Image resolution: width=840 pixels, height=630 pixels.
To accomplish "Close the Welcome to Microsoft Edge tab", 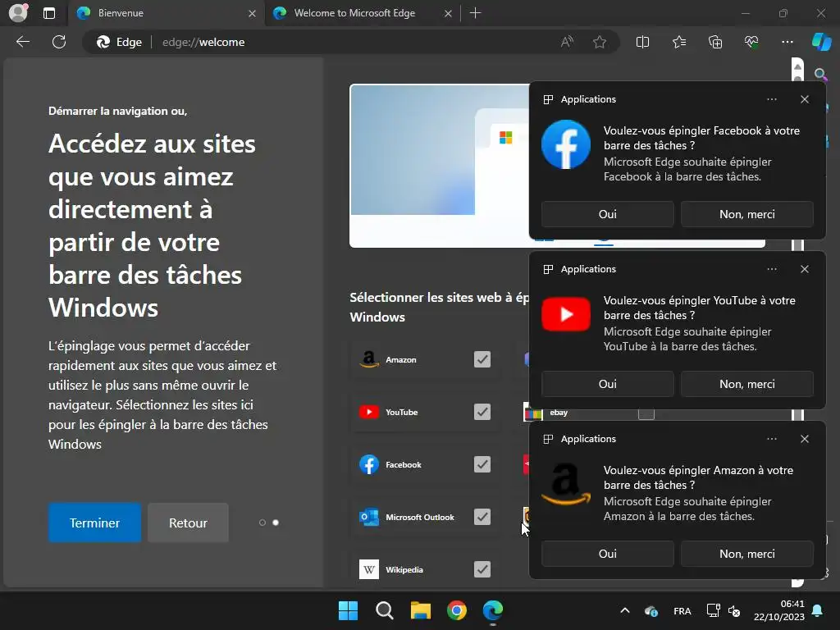I will tap(448, 13).
